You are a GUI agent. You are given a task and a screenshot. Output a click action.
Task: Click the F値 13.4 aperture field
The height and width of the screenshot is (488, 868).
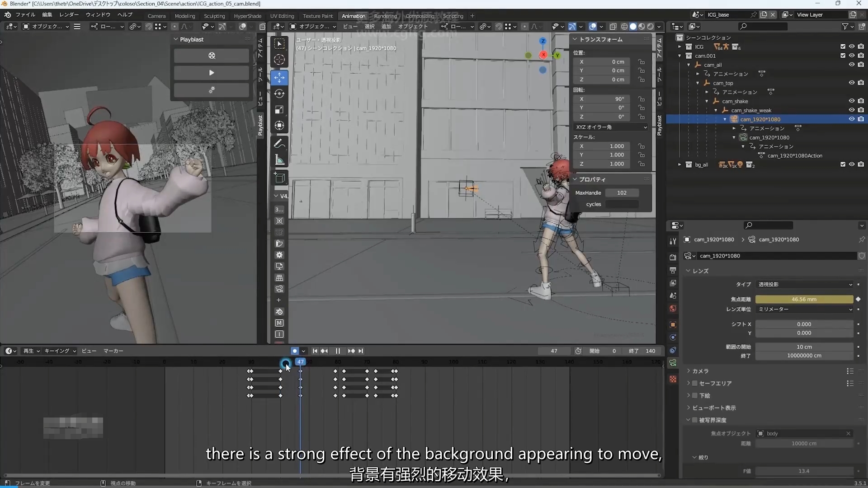(804, 471)
